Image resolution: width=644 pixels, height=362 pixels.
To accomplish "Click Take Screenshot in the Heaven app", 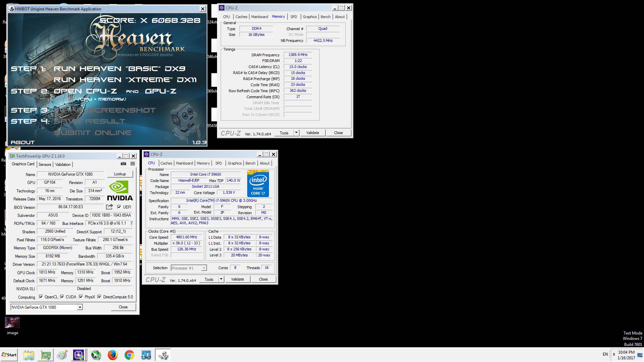I will point(105,110).
